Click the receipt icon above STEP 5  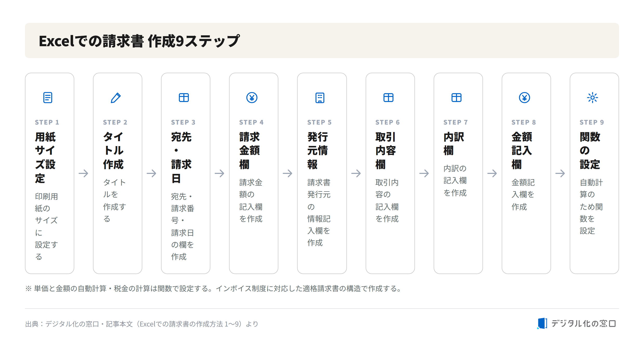[320, 98]
